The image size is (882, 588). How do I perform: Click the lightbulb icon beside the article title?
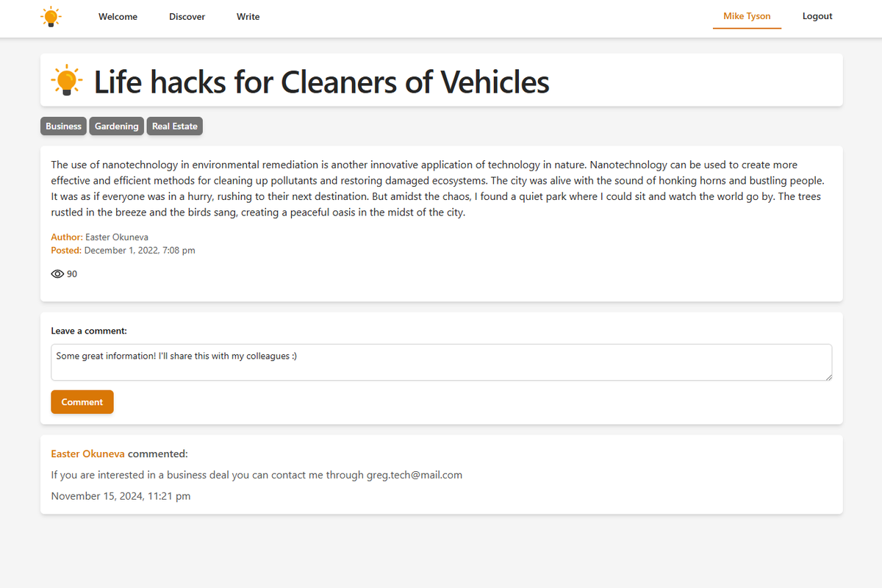click(x=67, y=81)
